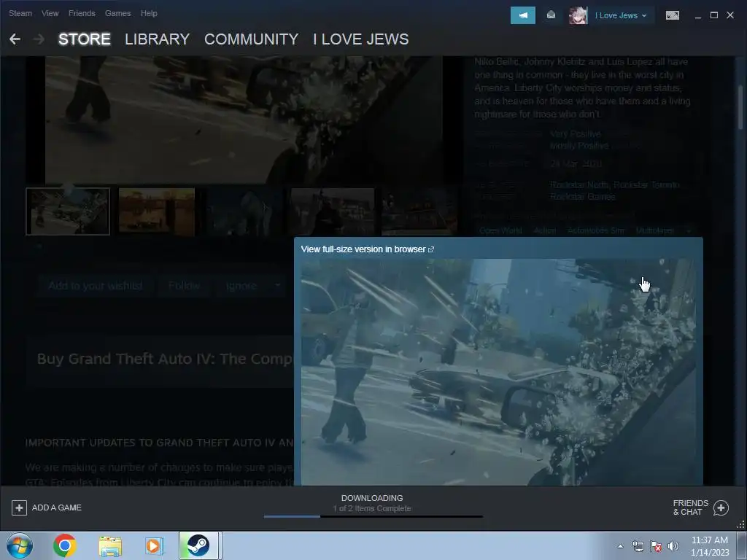The width and height of the screenshot is (747, 560).
Task: Click the window resize grip corner
Action: [x=741, y=525]
